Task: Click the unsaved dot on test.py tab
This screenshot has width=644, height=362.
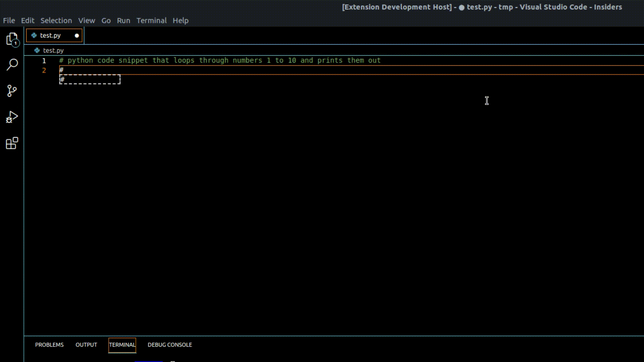Action: pos(77,36)
